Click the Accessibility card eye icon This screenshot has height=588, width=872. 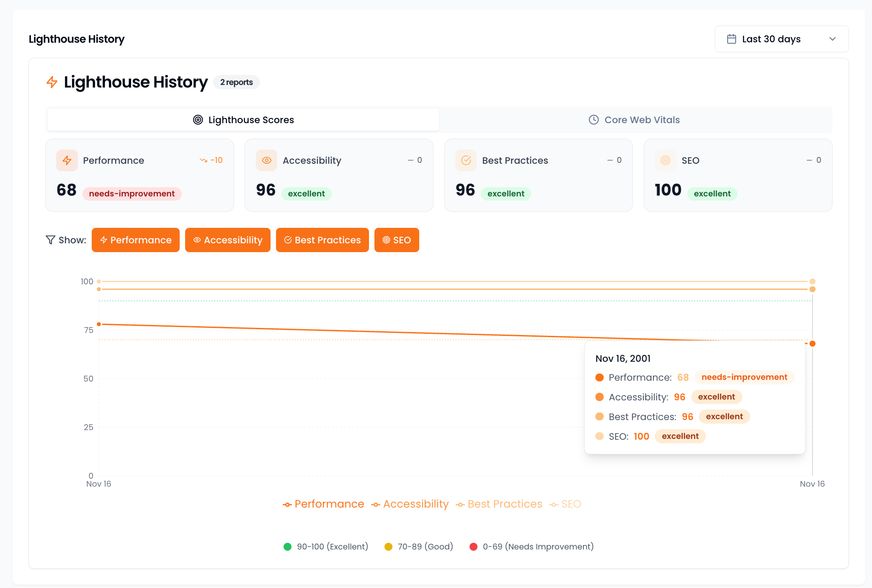point(267,160)
